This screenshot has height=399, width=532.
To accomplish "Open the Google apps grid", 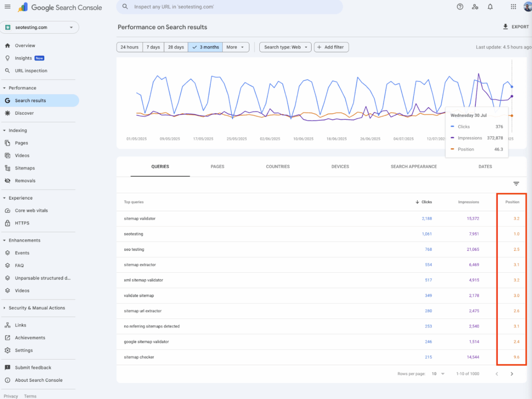I will pos(513,7).
